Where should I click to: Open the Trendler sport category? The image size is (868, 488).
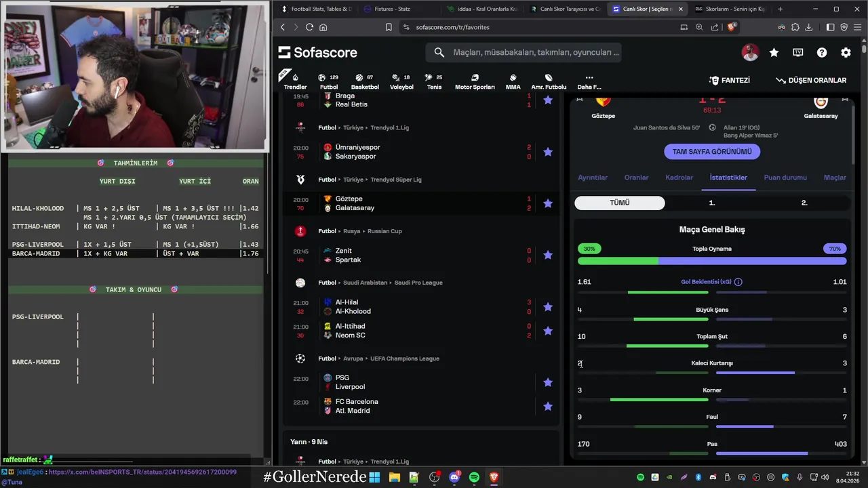[295, 81]
